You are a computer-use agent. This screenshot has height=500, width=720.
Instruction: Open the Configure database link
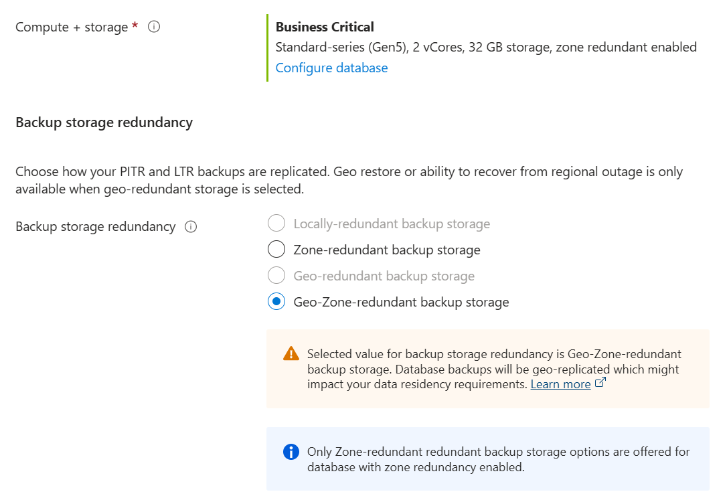[x=332, y=68]
